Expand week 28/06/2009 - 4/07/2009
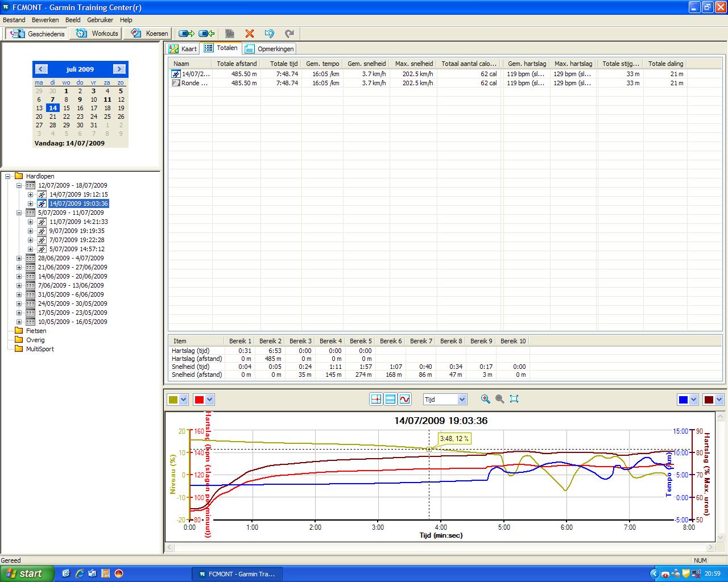This screenshot has width=728, height=582. [19, 258]
